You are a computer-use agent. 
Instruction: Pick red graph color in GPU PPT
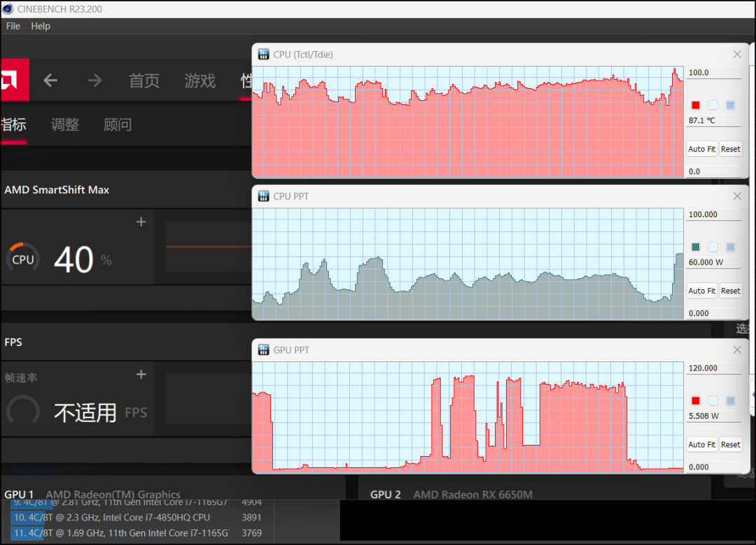tap(695, 400)
